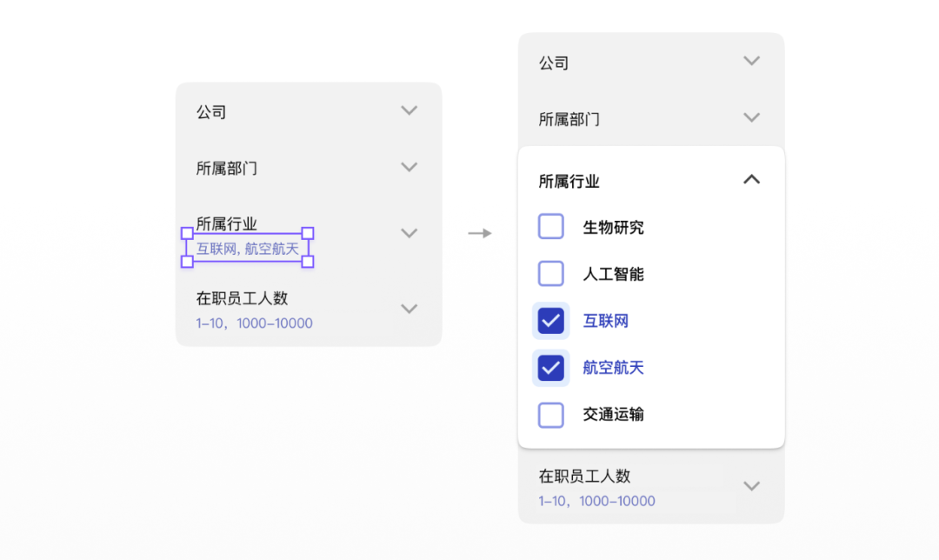
Task: Open 在职员工人数 chevron in left panel
Action: click(x=409, y=309)
